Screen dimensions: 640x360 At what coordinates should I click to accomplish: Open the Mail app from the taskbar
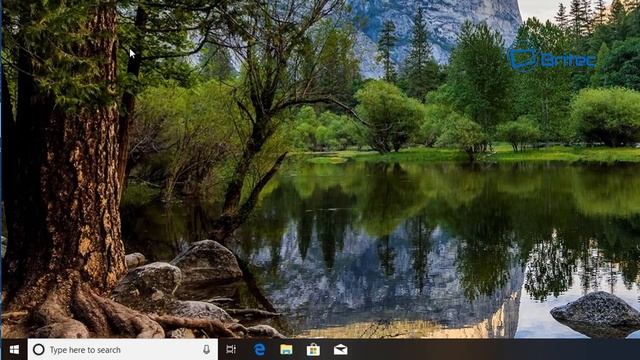340,349
